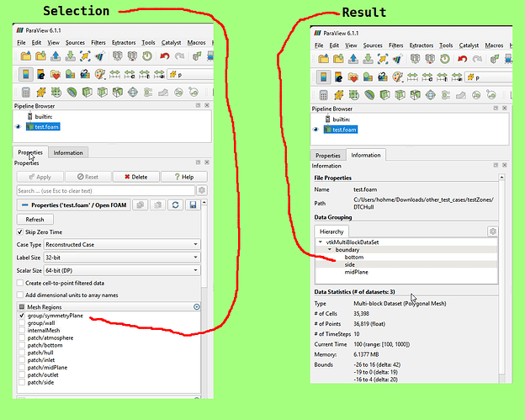Click yellow Contour filter icon, Selection window

pos(41,92)
